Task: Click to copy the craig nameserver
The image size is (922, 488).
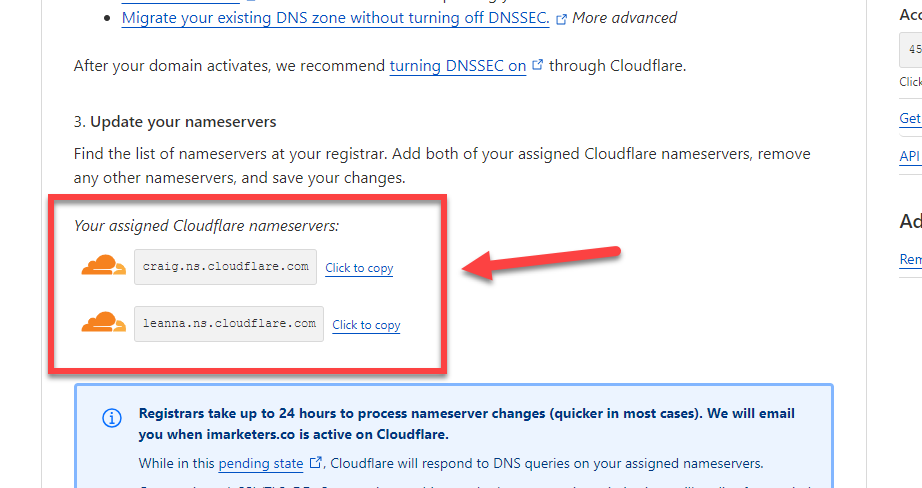Action: (359, 268)
